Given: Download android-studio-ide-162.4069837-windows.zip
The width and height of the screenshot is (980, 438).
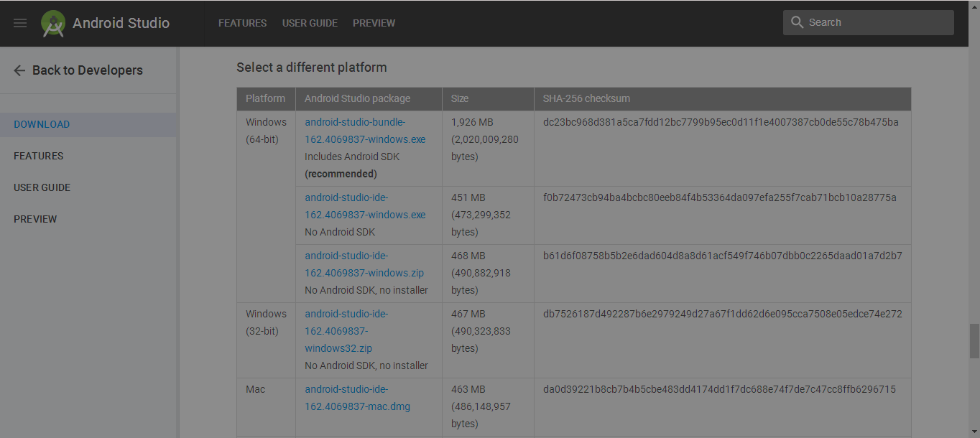Looking at the screenshot, I should [364, 264].
